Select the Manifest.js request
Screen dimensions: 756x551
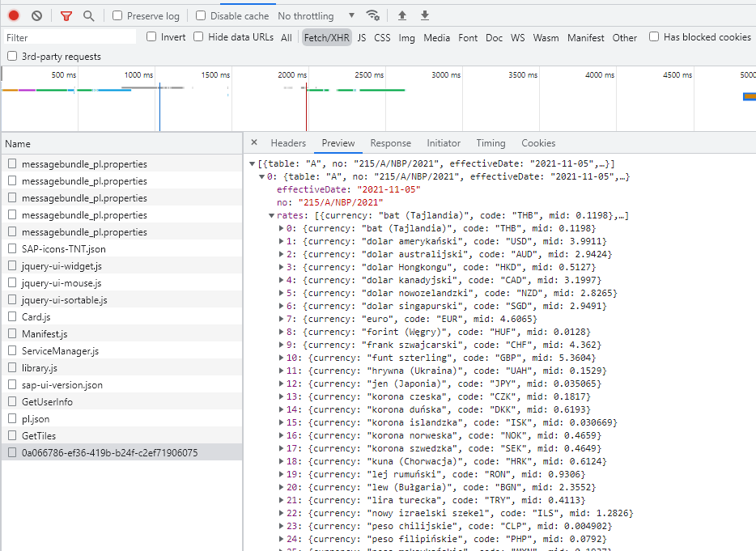tap(121, 333)
